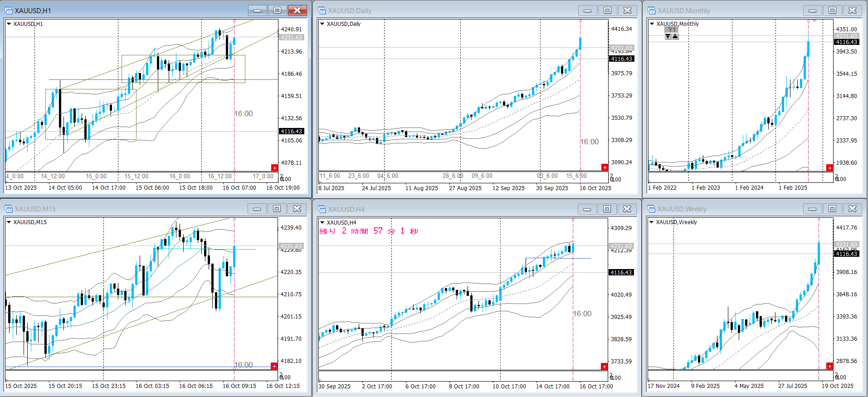Click the gray triangle marker atop Monthly chart

point(814,21)
